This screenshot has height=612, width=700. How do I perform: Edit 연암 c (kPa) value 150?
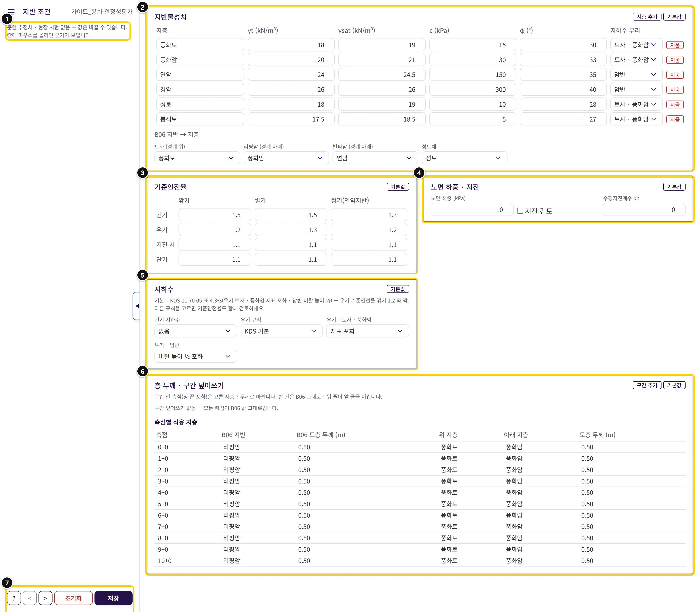click(472, 75)
